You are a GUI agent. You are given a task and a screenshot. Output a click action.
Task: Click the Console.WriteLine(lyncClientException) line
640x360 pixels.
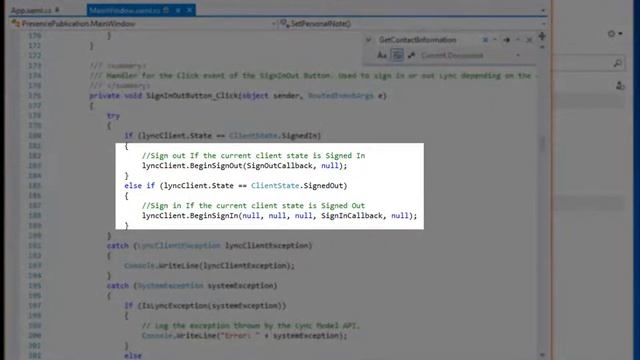[209, 266]
